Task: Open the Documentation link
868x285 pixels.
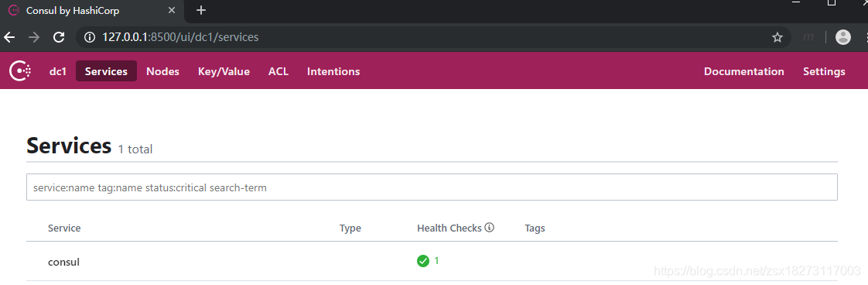Action: click(744, 71)
